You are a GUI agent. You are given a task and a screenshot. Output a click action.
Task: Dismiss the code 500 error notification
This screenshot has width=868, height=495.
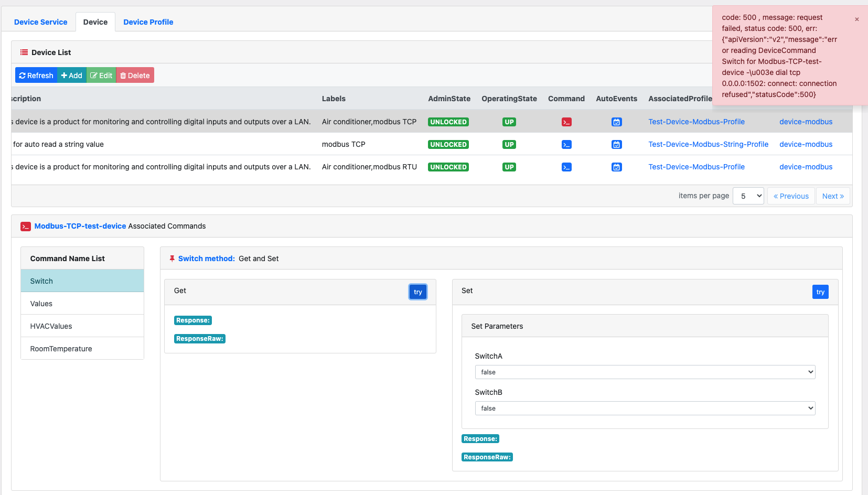pos(856,19)
